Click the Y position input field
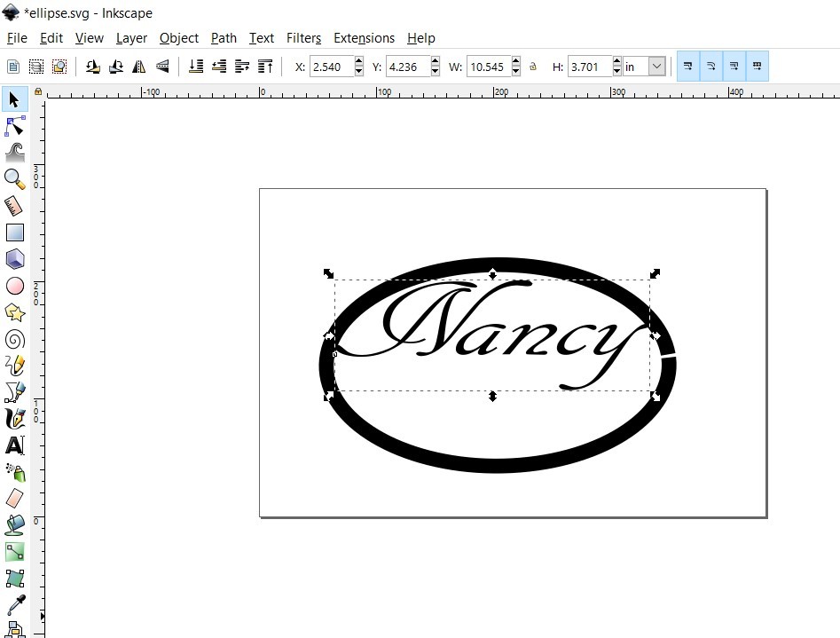The height and width of the screenshot is (638, 840). (408, 67)
